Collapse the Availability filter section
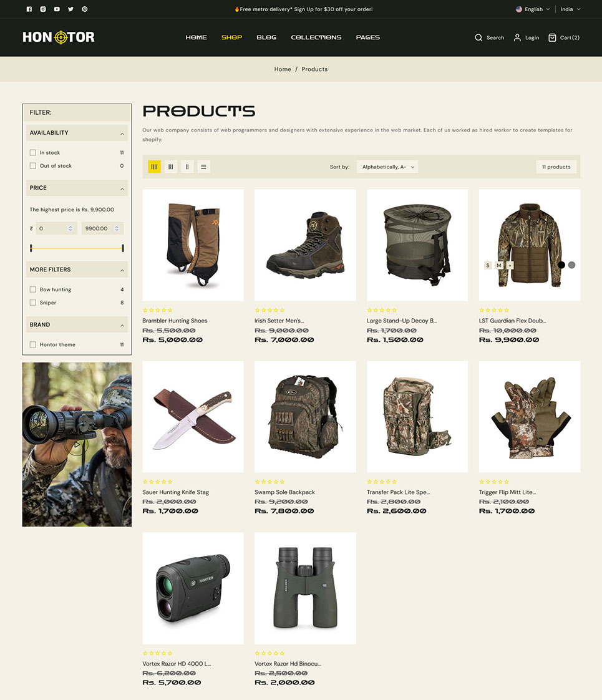Viewport: 602px width, 700px height. [x=122, y=134]
